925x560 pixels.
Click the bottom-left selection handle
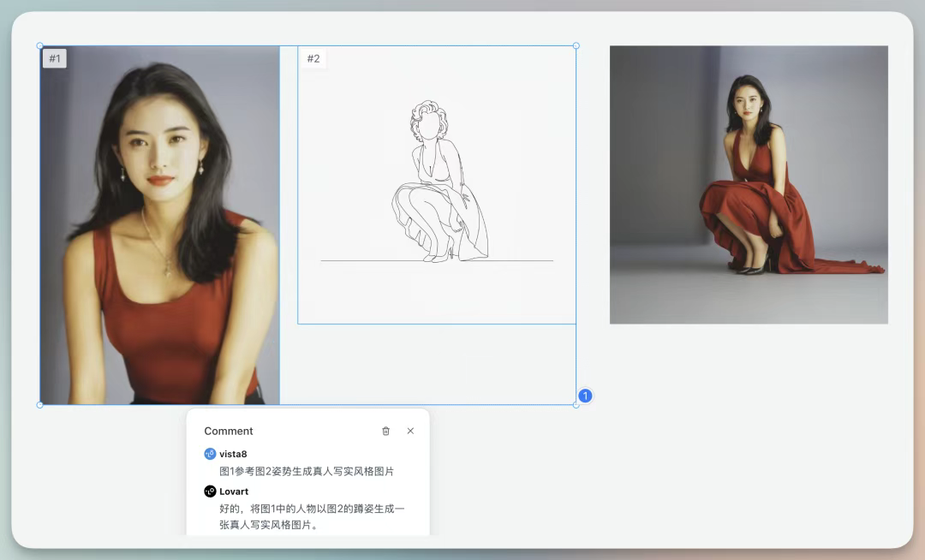coord(40,404)
